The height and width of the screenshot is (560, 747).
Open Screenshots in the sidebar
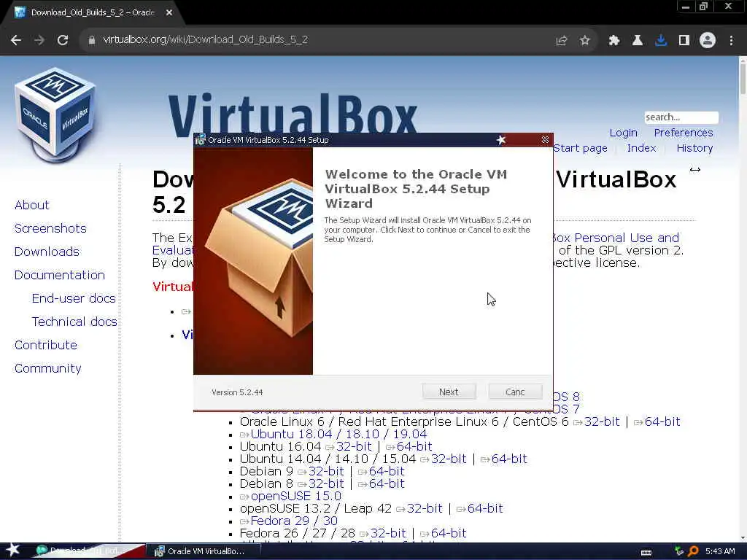[x=50, y=228]
